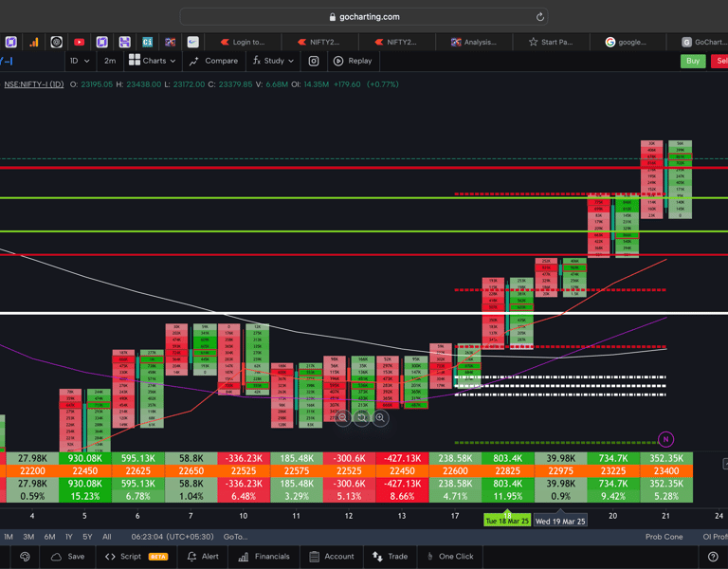The image size is (728, 569).
Task: Open the floppy-disk save favorite icon
Action: point(124,43)
